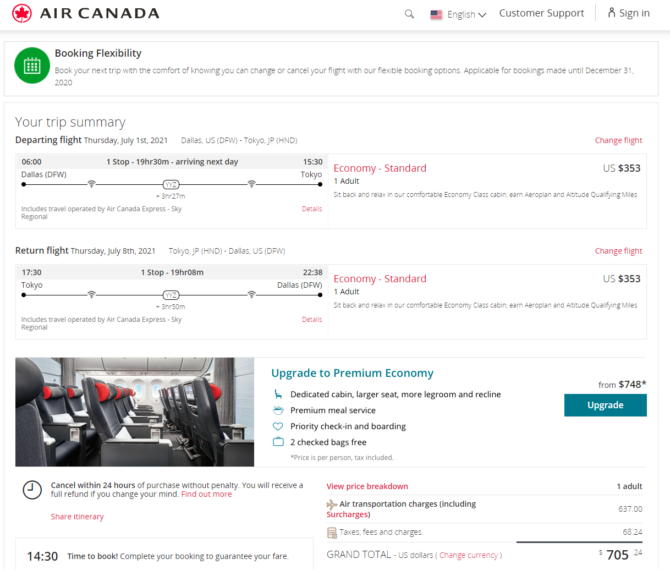Open Details for the return flight

click(x=311, y=319)
